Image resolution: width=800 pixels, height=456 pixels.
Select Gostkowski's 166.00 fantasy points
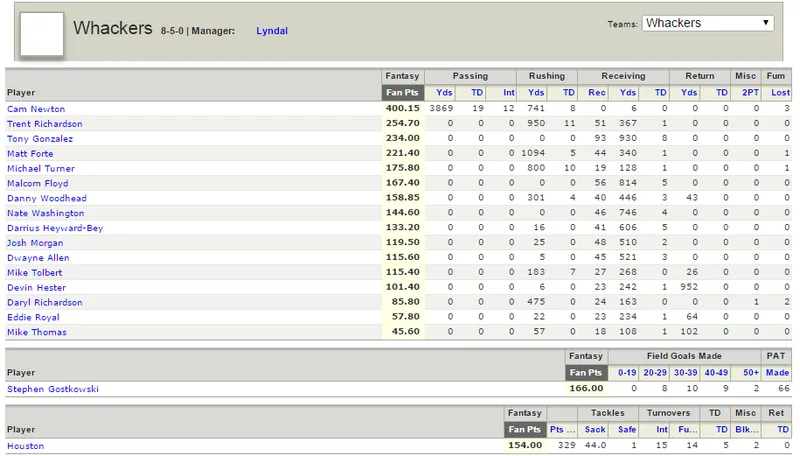pyautogui.click(x=586, y=388)
